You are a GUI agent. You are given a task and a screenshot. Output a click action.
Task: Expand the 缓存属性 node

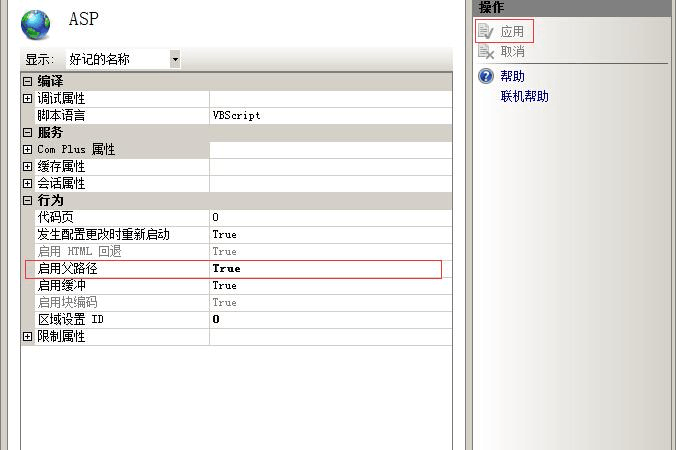[x=28, y=166]
